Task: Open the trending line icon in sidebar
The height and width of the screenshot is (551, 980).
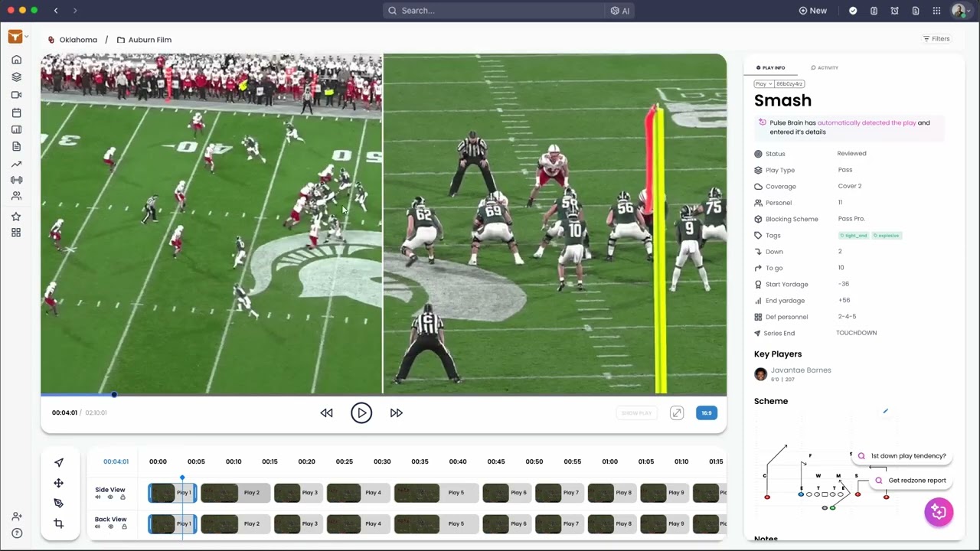Action: (16, 164)
